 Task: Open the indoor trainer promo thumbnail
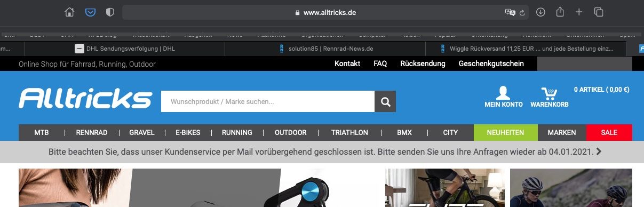pos(445,188)
